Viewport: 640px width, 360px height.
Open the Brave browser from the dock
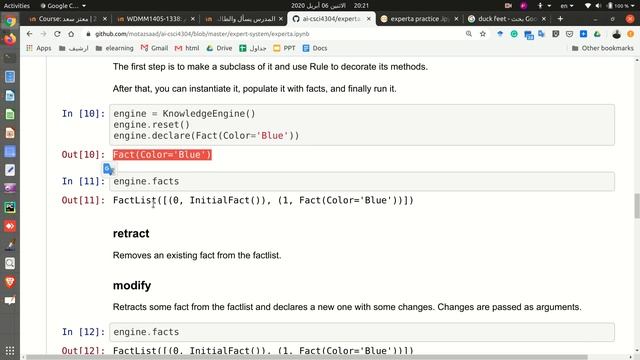point(10,282)
